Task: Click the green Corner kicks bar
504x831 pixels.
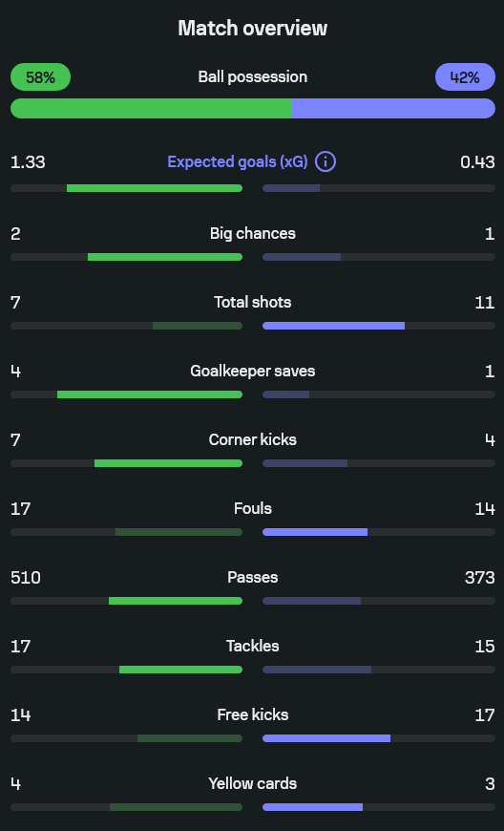Action: [x=168, y=463]
